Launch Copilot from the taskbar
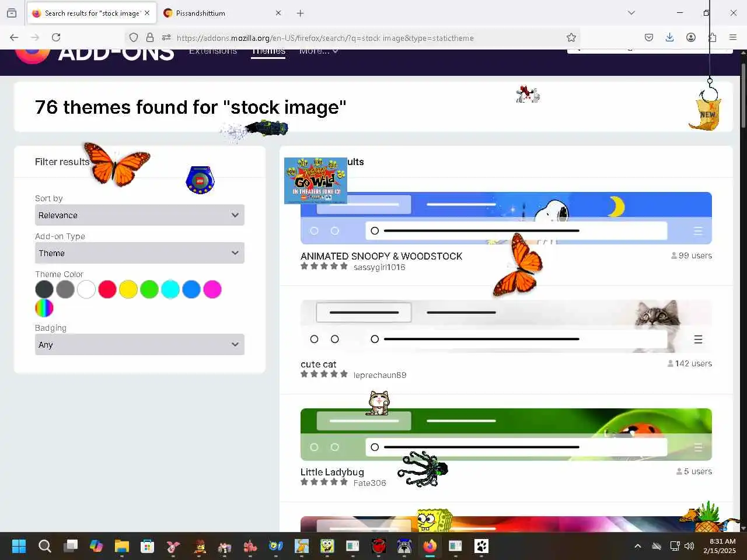Screen dimensions: 747x560 coord(96,546)
